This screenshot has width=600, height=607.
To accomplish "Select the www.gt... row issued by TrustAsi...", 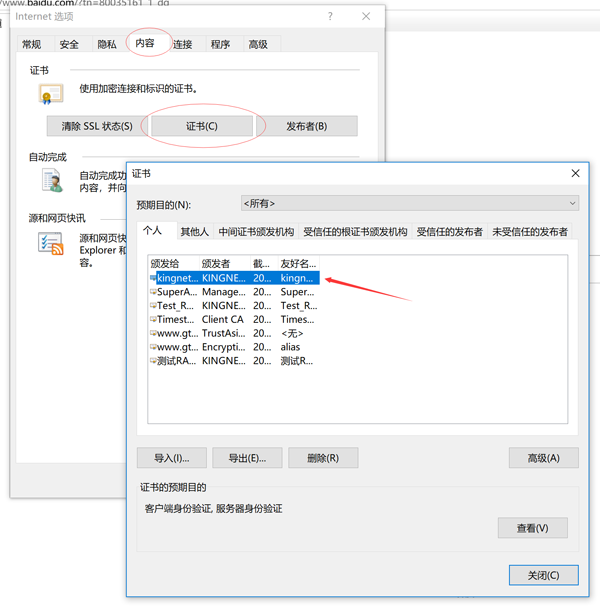I will 235,333.
